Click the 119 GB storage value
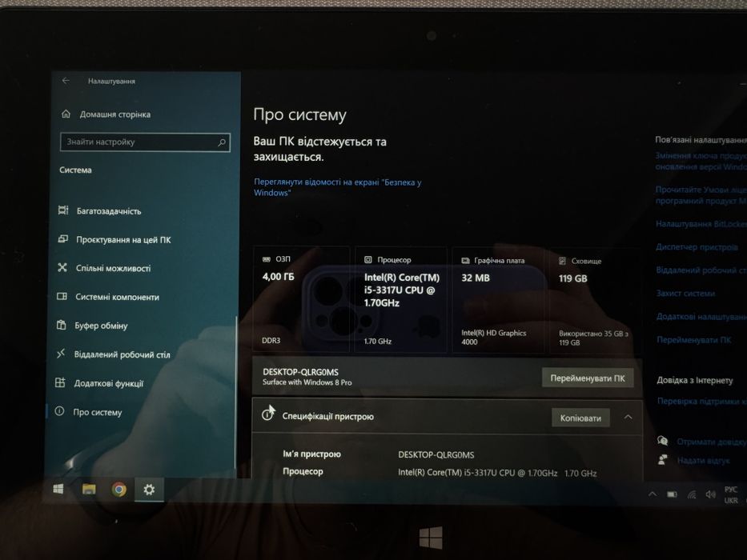The image size is (747, 560). pos(573,278)
